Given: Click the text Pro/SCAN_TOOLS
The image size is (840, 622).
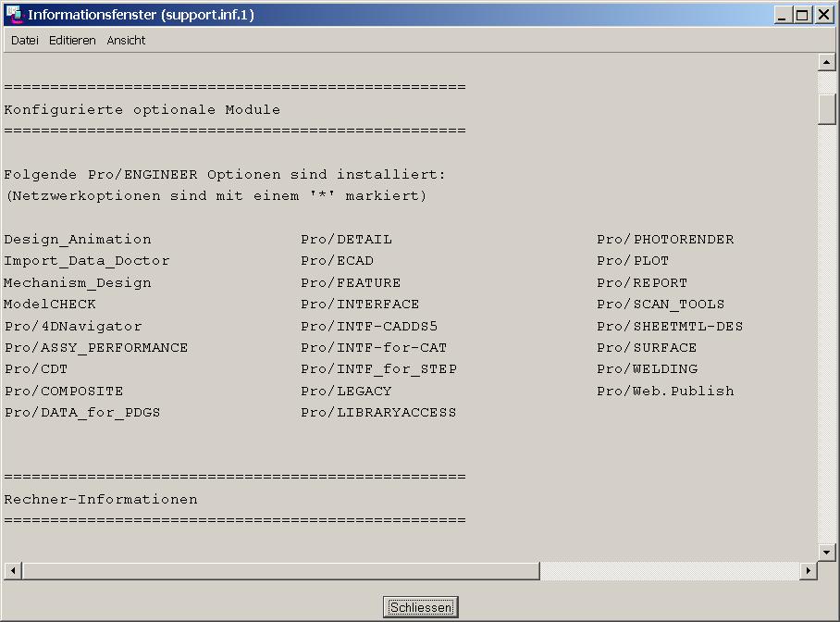Looking at the screenshot, I should tap(661, 304).
